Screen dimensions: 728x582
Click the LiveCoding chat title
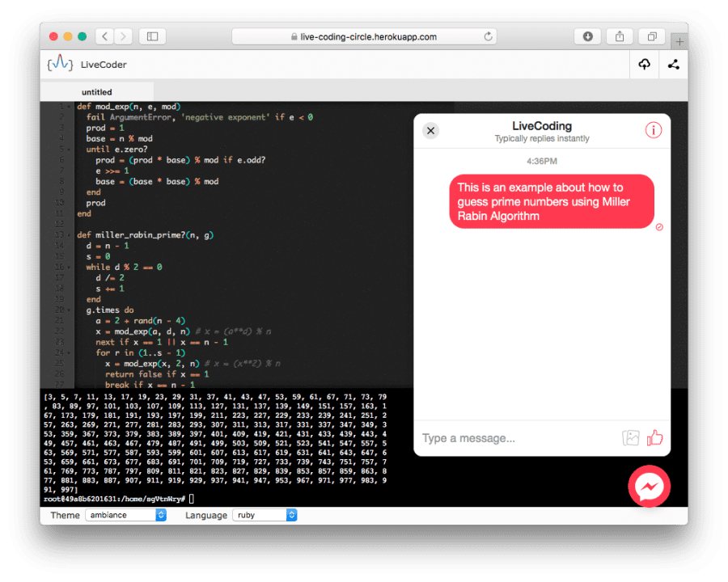point(541,126)
